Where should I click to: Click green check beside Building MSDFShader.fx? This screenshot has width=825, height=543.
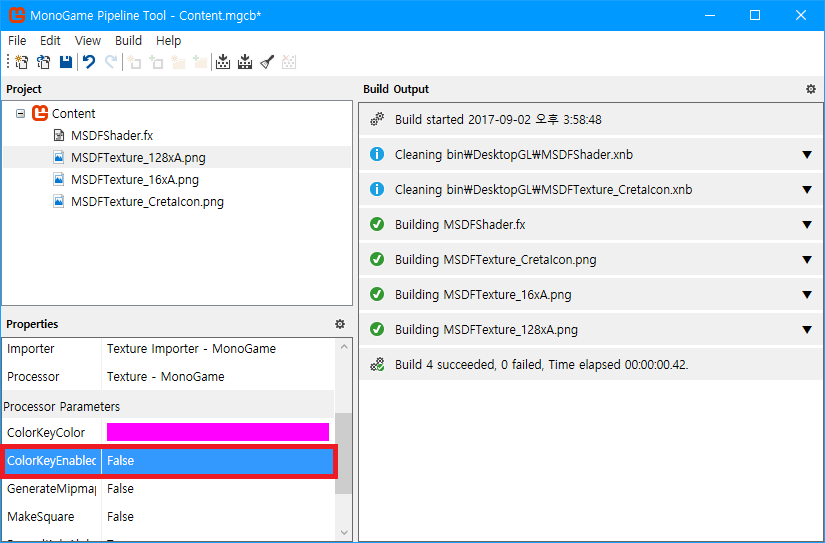click(x=377, y=224)
